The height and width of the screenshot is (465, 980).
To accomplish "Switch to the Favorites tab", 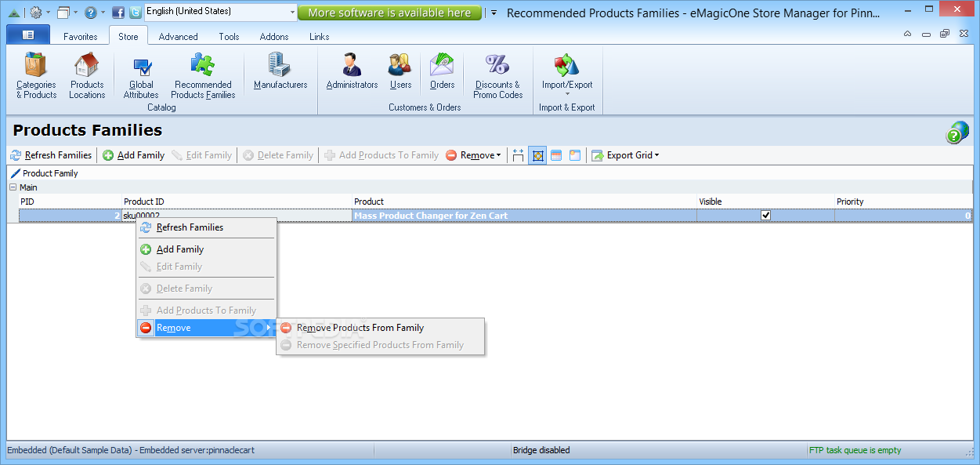I will click(81, 36).
